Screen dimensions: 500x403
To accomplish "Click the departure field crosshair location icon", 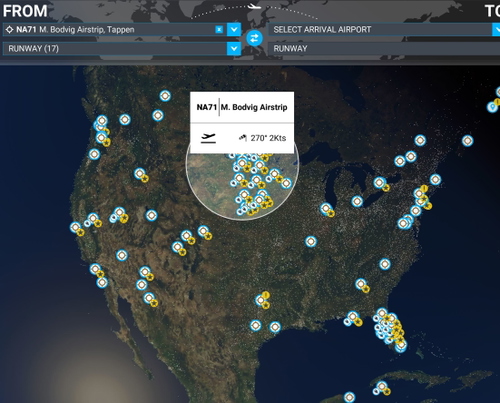I will click(x=10, y=30).
